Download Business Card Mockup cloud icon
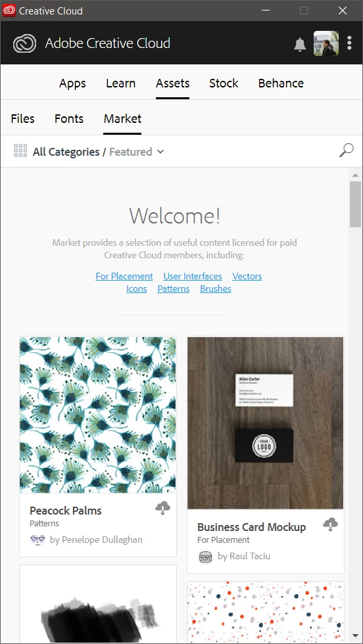This screenshot has height=644, width=363. [x=331, y=524]
